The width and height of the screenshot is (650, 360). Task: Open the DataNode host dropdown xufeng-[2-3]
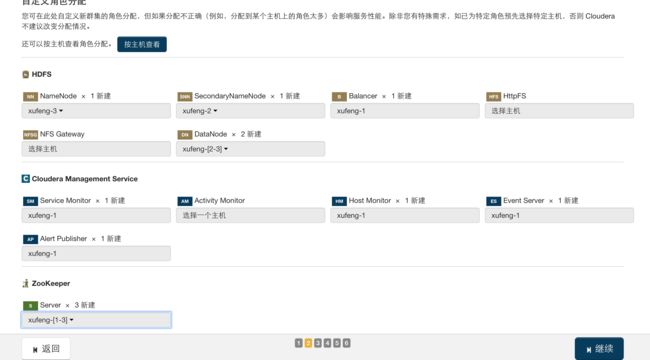250,149
